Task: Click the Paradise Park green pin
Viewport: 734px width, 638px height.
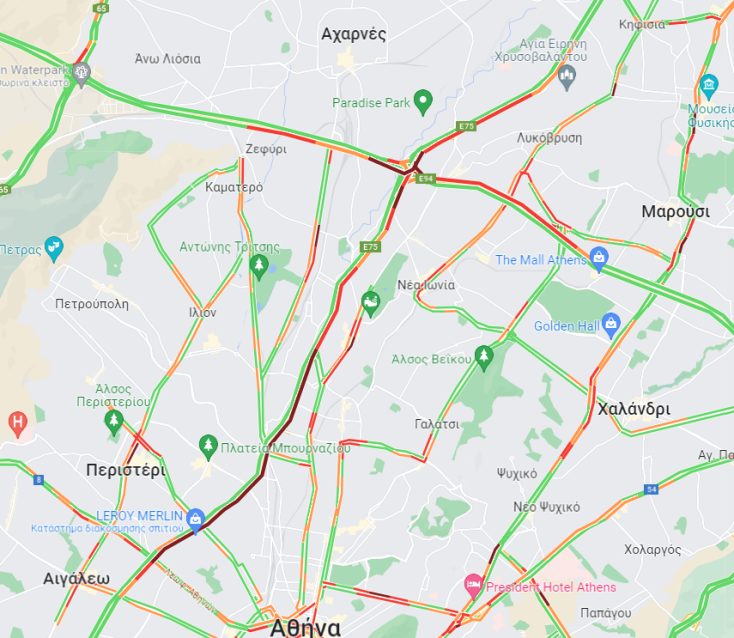Action: pyautogui.click(x=423, y=102)
